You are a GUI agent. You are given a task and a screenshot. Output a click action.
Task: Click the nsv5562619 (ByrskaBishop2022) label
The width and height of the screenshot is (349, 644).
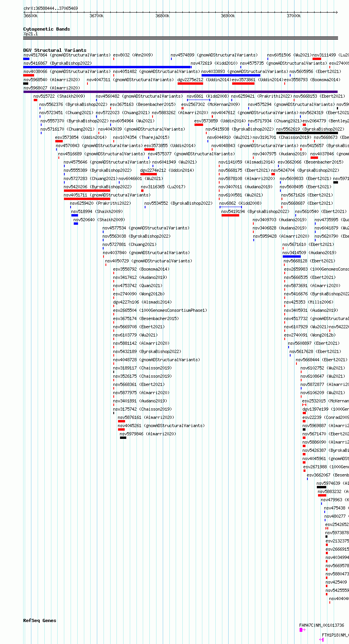[x=310, y=129]
